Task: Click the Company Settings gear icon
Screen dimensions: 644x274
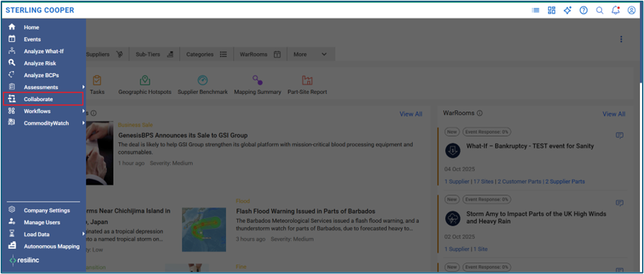Action: pyautogui.click(x=12, y=210)
